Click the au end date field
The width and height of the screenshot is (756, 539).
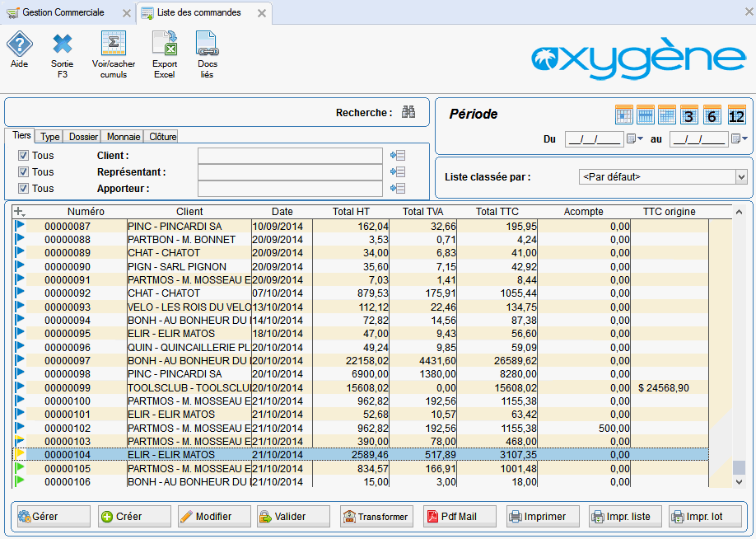point(698,139)
